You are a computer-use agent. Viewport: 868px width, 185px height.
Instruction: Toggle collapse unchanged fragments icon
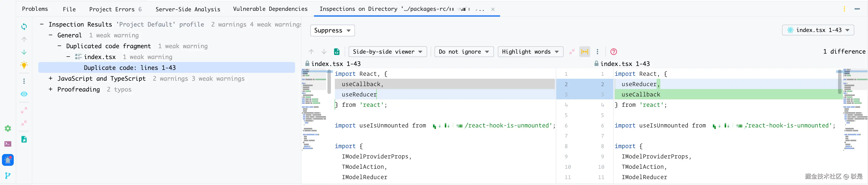tap(572, 52)
